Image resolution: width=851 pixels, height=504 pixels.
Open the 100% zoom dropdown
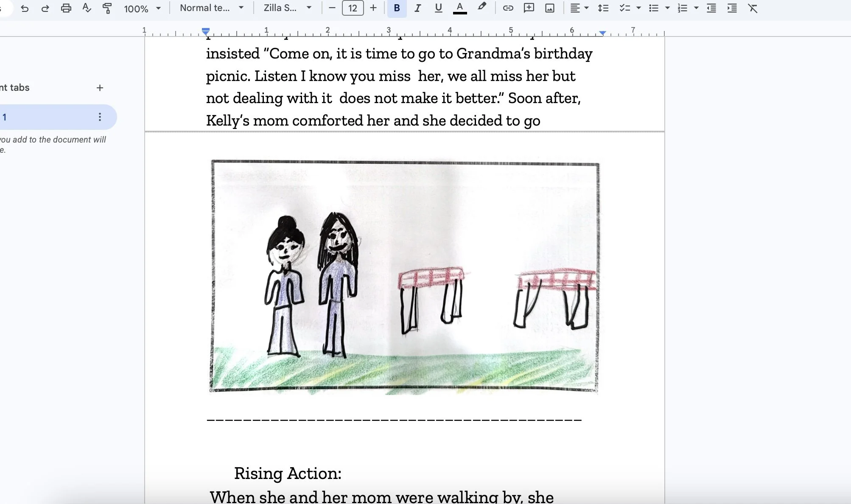click(x=142, y=8)
